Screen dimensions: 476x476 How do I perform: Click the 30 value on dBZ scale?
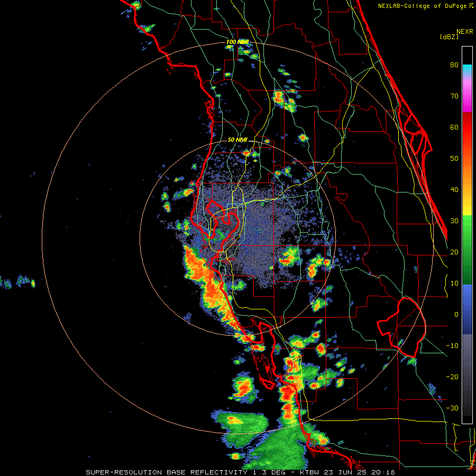pos(454,221)
